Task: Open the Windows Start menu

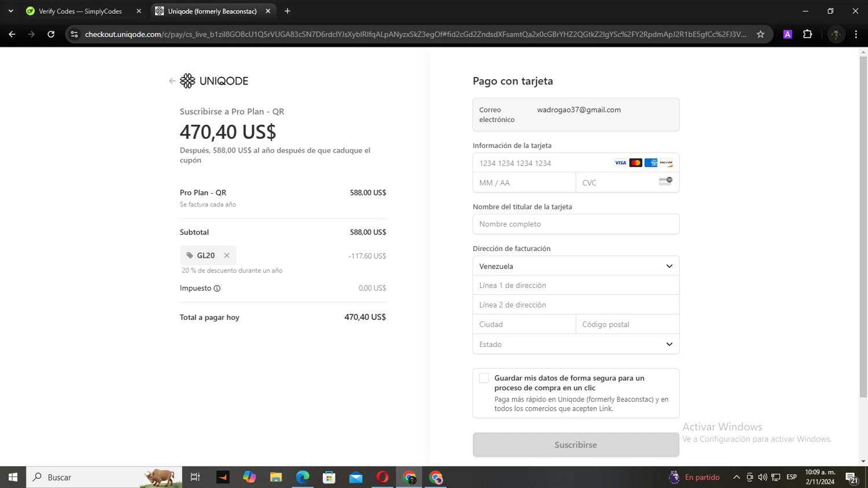Action: pos(13,478)
